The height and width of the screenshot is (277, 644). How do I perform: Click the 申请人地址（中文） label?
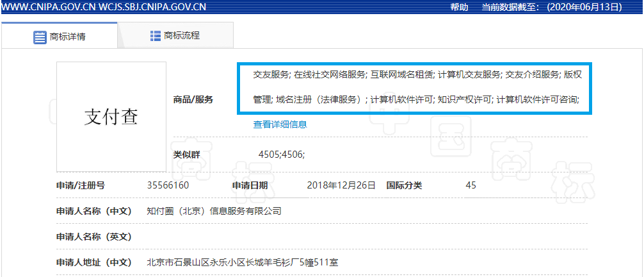[x=93, y=262]
